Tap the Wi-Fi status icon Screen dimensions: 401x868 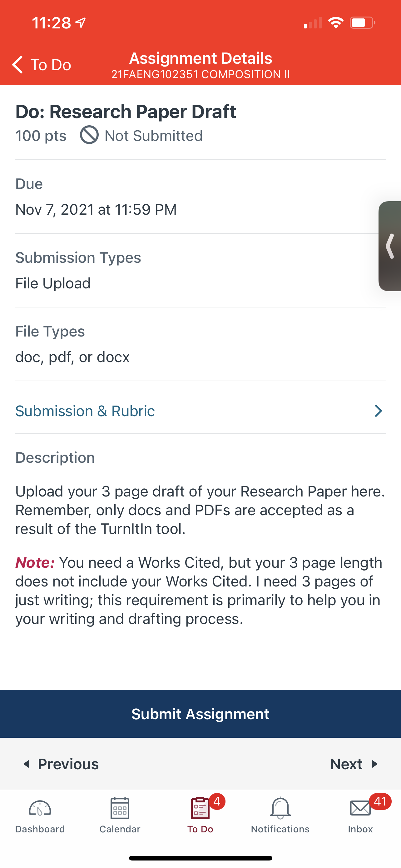pyautogui.click(x=336, y=22)
